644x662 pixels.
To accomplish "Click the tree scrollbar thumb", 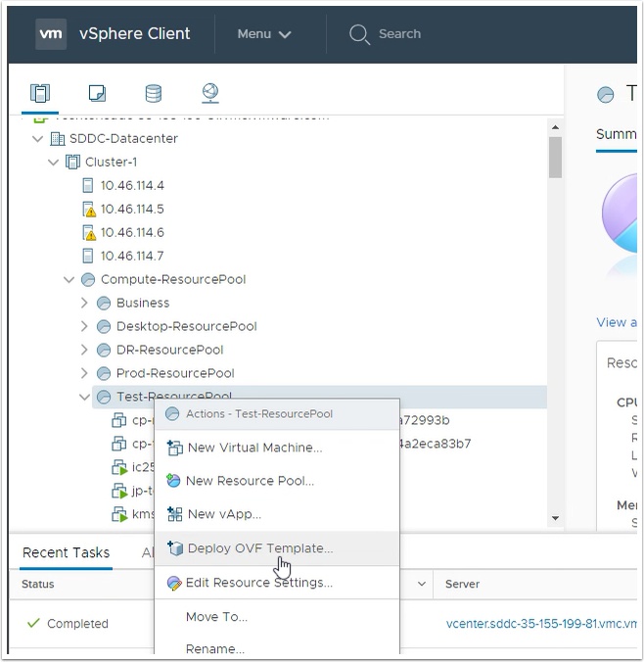I will [x=555, y=158].
